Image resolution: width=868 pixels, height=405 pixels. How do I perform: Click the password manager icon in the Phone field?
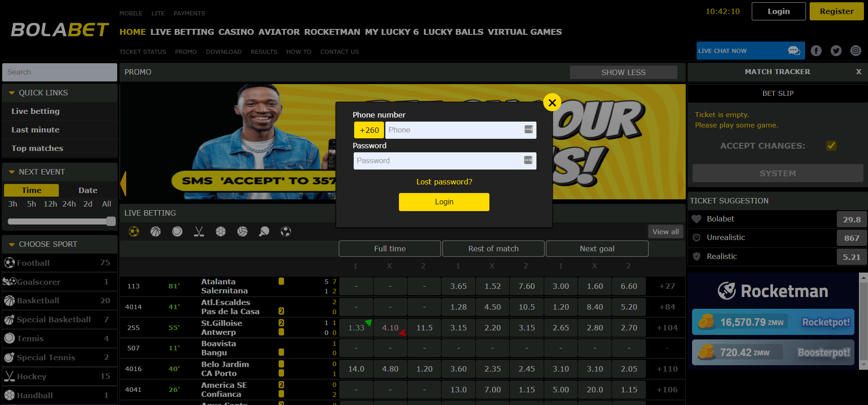(528, 130)
